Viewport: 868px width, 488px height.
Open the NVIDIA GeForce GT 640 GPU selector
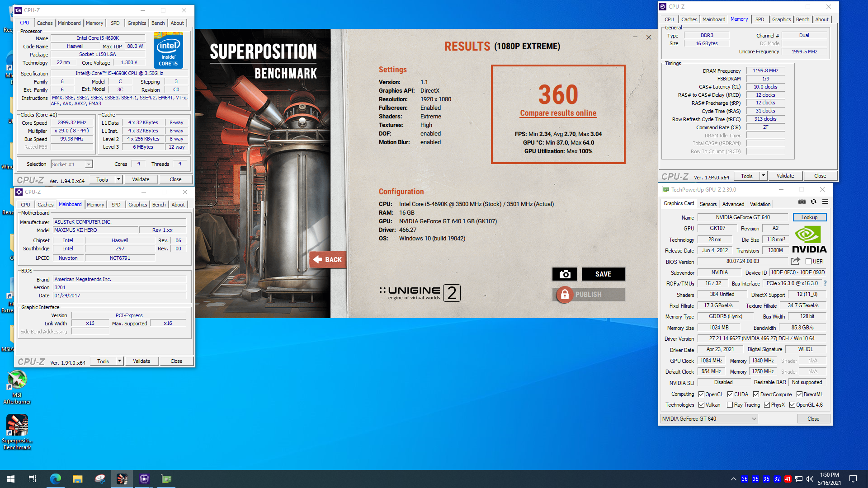[x=708, y=419]
